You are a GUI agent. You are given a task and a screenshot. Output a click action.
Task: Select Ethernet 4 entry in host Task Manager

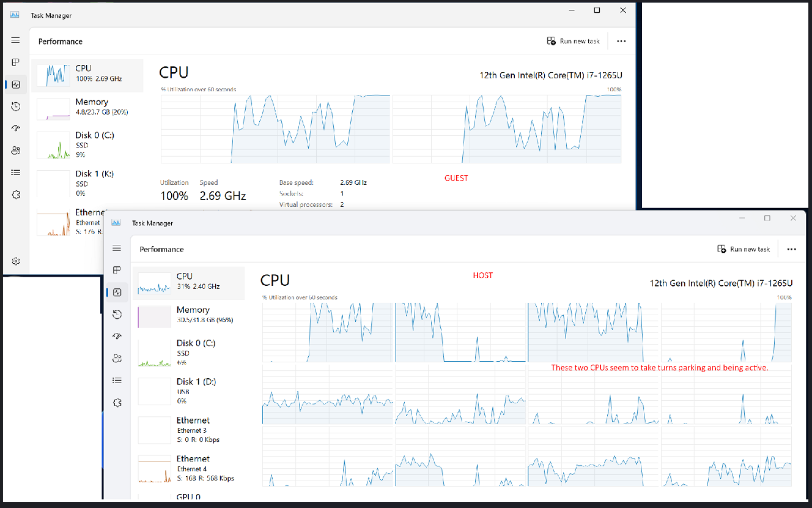tap(188, 468)
